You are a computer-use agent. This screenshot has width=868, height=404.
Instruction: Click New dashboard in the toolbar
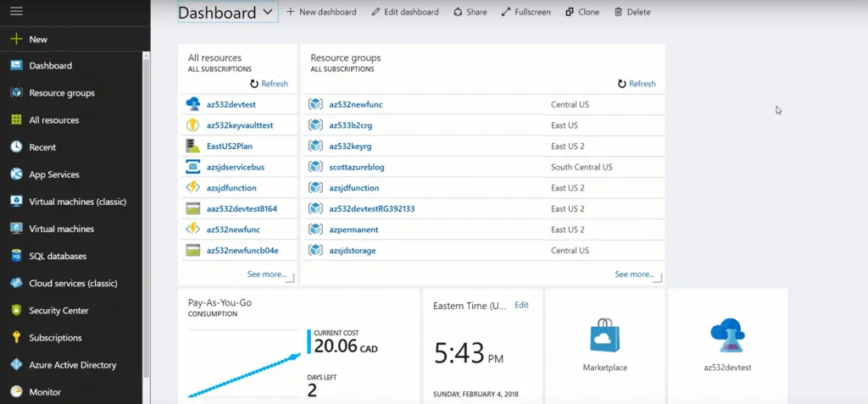pos(321,12)
